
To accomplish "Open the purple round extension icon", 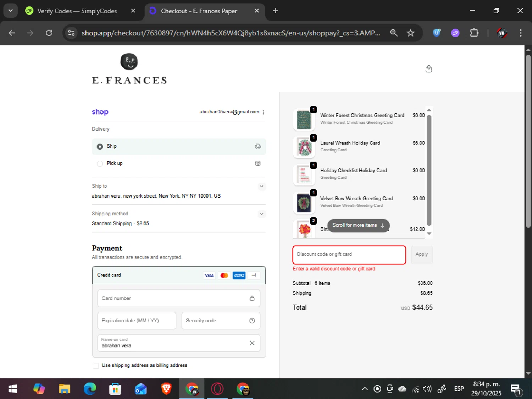I will (x=455, y=33).
